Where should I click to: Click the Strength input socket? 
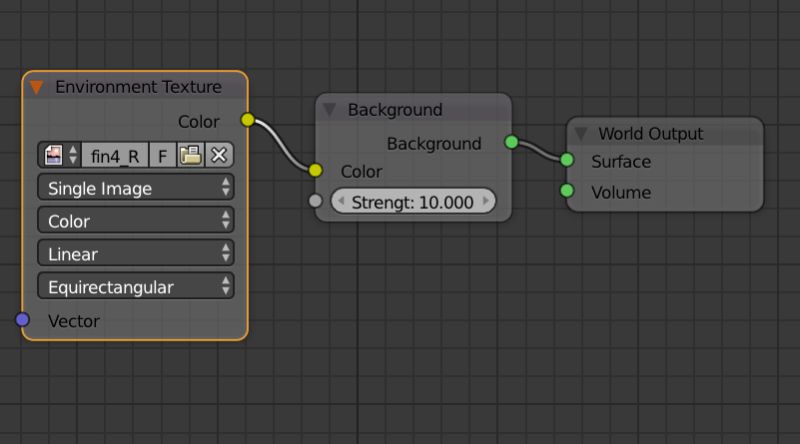click(x=315, y=201)
